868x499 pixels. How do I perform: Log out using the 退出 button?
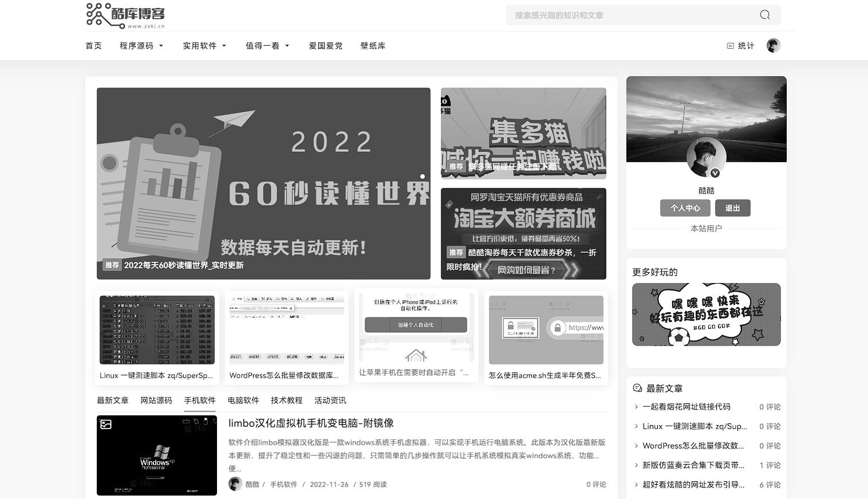click(x=732, y=208)
